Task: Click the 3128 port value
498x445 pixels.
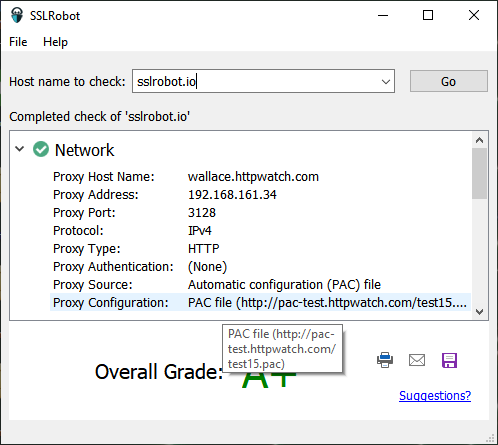Action: [202, 213]
